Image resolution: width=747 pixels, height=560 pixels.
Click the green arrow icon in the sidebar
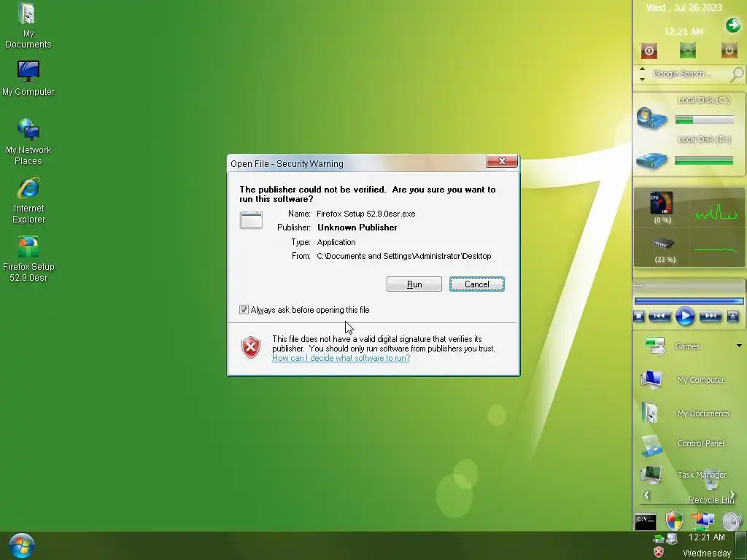(x=732, y=26)
